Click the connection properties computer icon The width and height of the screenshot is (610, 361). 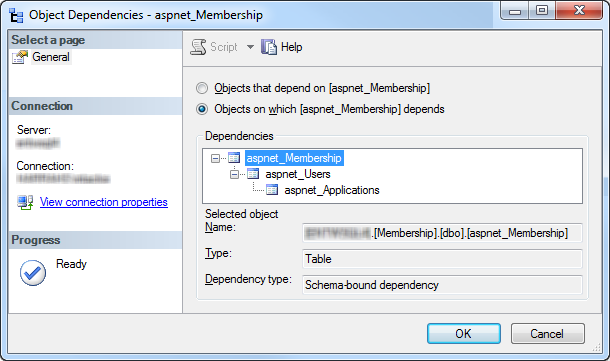click(x=25, y=202)
